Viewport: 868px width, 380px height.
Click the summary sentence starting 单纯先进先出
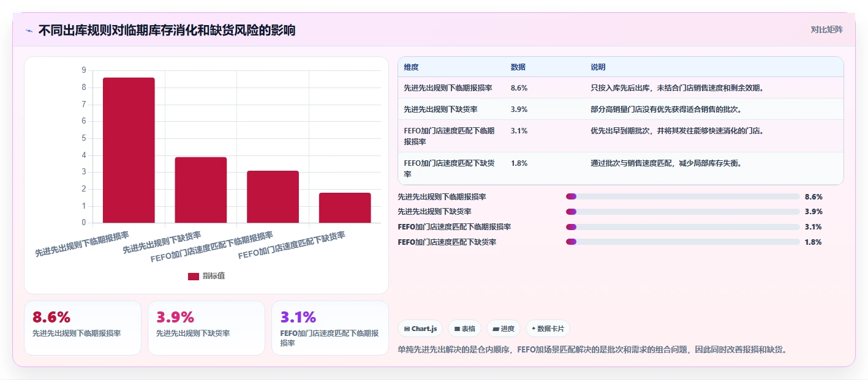(x=592, y=350)
